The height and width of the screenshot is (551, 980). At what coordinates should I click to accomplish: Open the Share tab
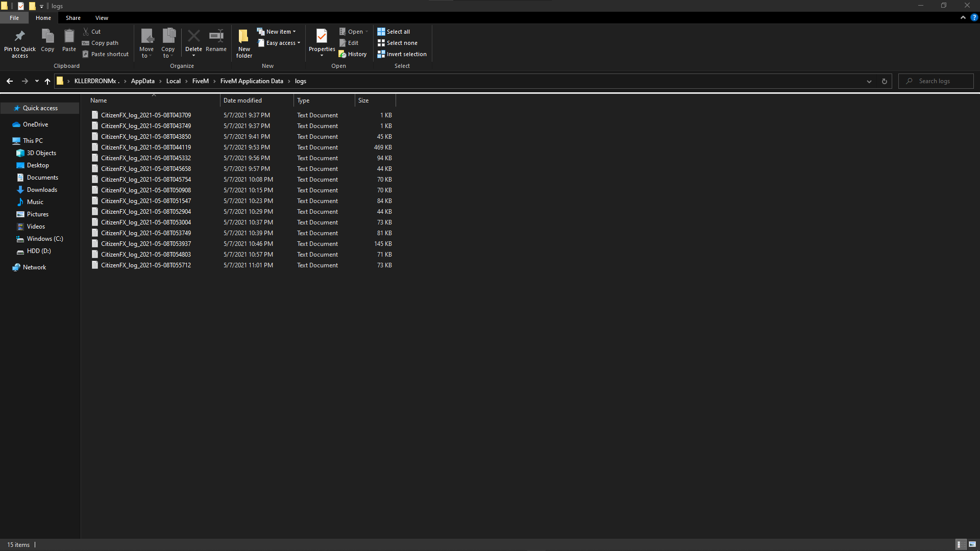coord(73,17)
